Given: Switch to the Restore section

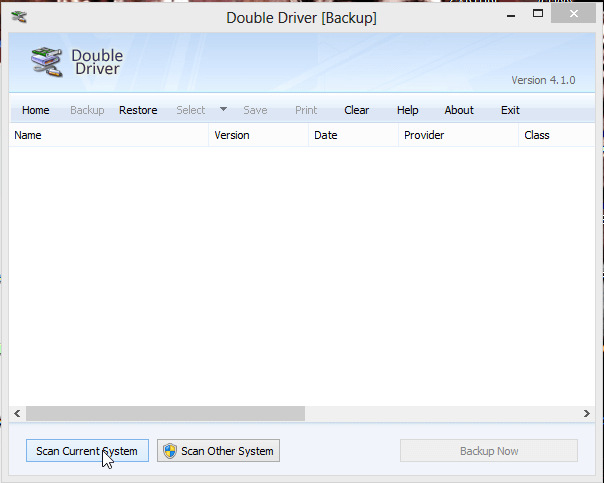Looking at the screenshot, I should point(138,110).
